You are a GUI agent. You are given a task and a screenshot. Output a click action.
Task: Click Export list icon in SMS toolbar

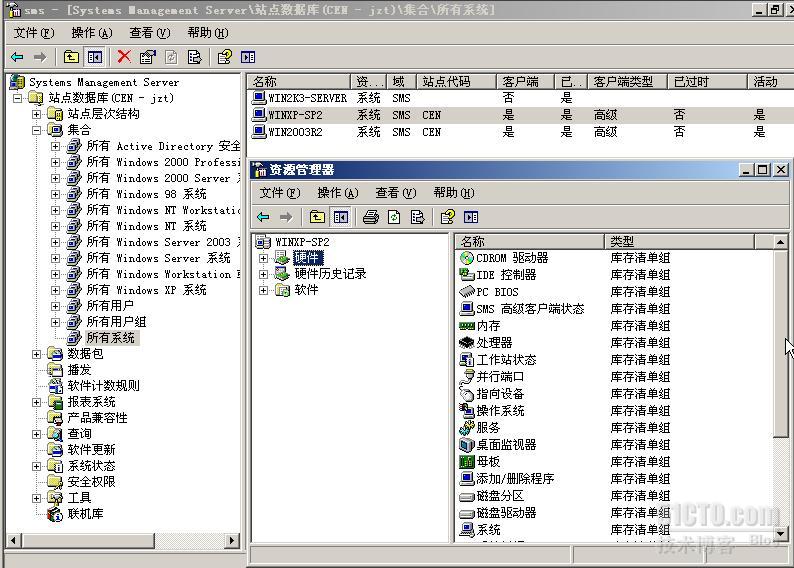(194, 57)
